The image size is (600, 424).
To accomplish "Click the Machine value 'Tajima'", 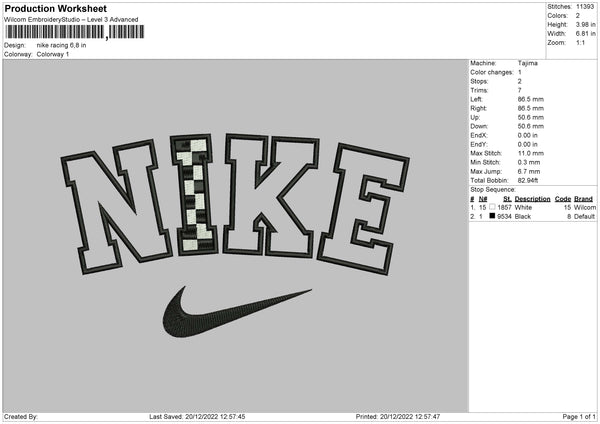I will coord(527,63).
